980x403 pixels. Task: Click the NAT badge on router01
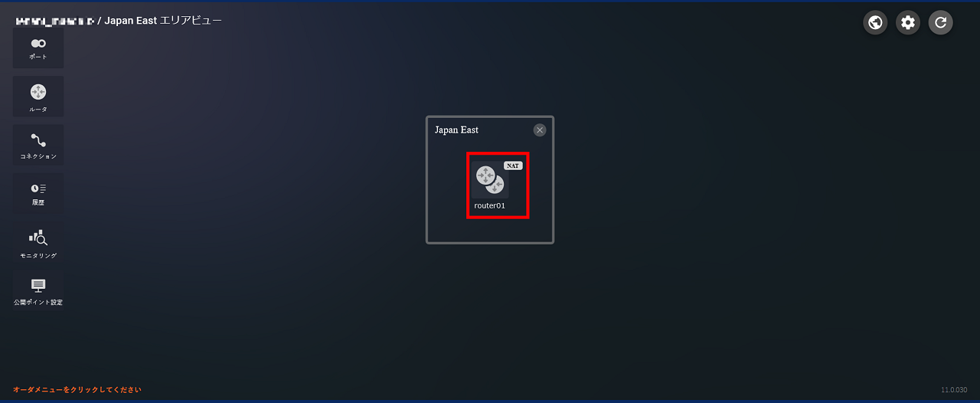tap(513, 165)
